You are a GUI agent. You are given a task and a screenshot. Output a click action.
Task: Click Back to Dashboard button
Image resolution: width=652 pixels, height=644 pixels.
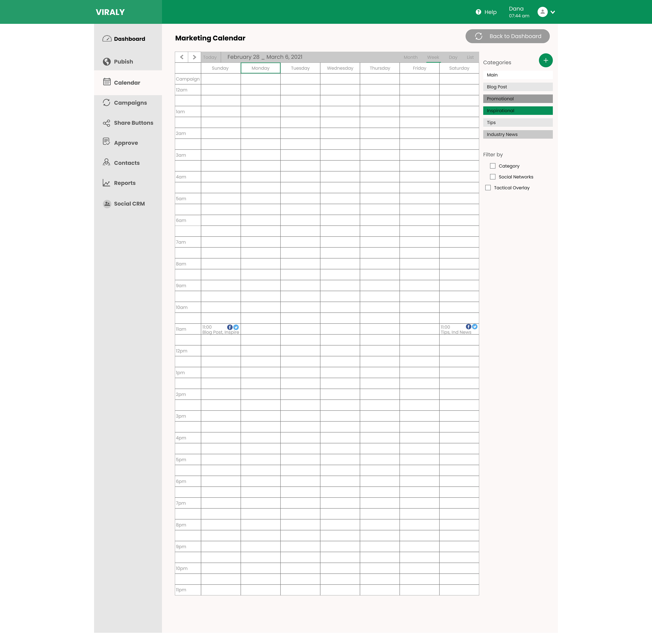click(507, 36)
